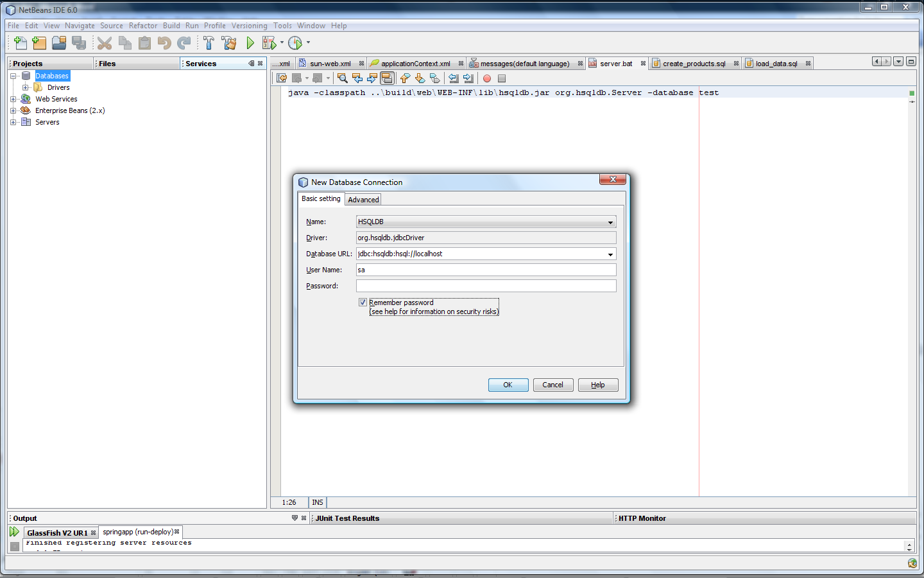
Task: Start macro recording with red circle icon
Action: click(x=487, y=78)
